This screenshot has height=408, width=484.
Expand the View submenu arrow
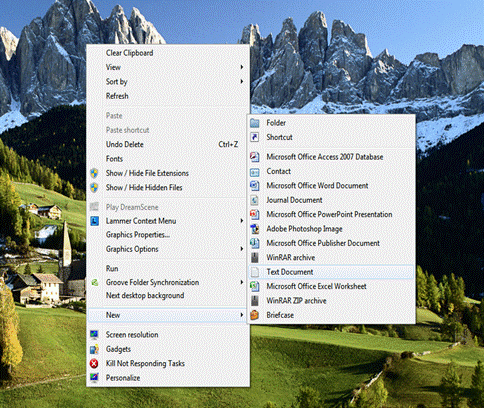242,67
